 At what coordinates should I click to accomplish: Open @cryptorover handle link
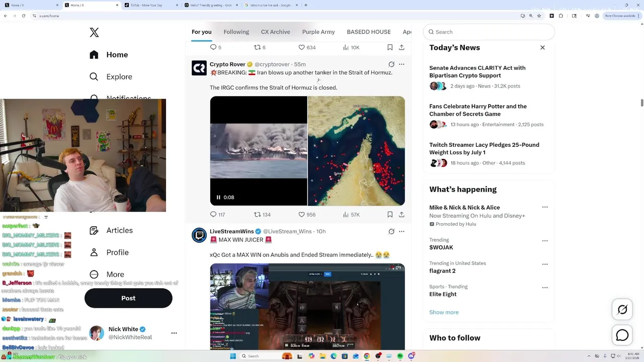272,64
